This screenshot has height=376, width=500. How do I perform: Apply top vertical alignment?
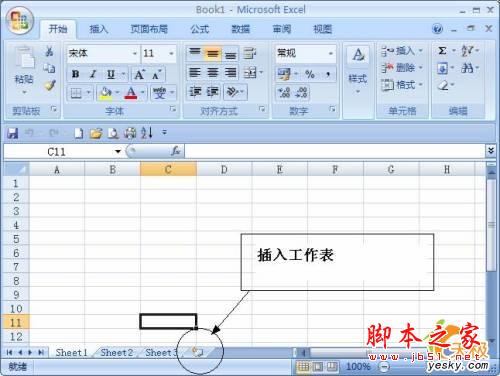195,52
